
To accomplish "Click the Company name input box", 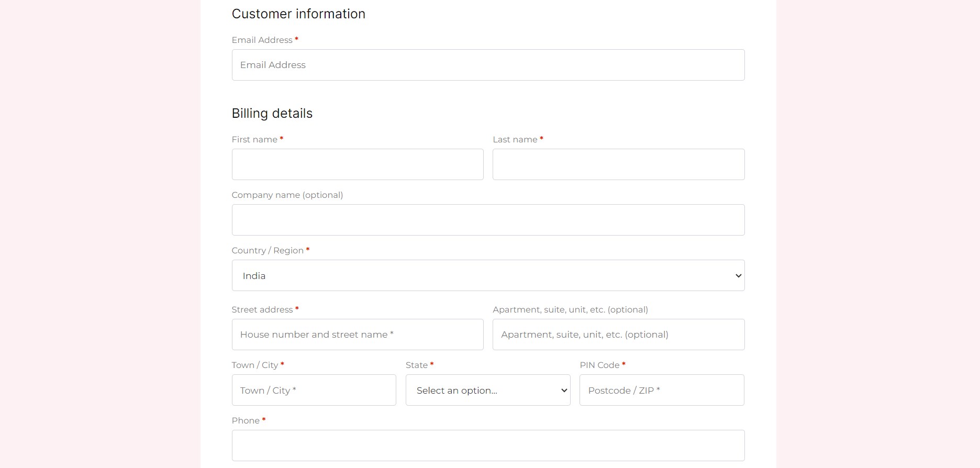I will 488,220.
